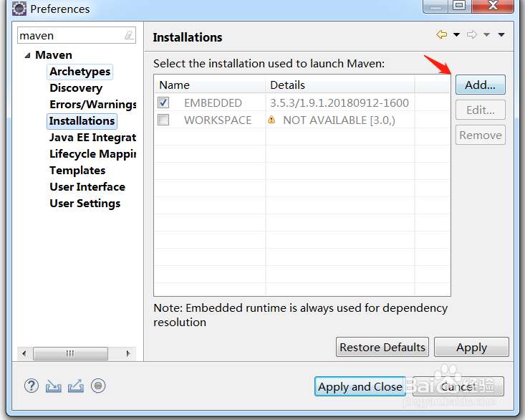Click Restore Defaults button
The width and height of the screenshot is (525, 420).
coord(382,348)
